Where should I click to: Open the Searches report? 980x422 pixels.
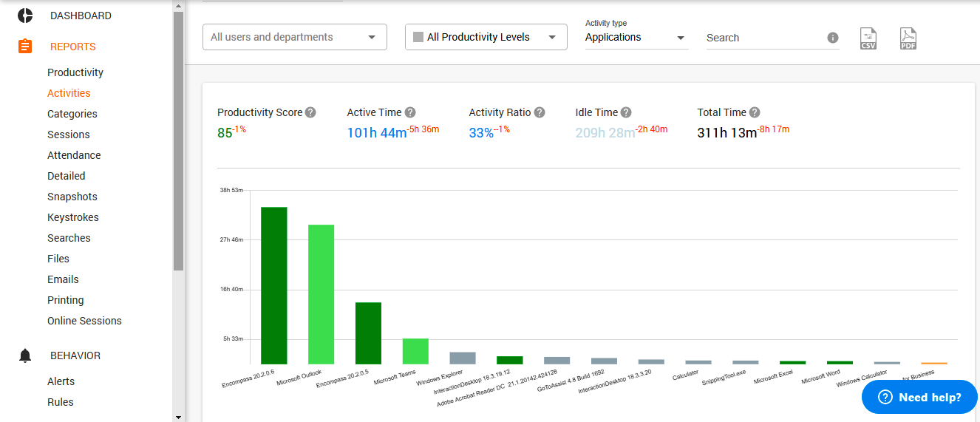coord(69,238)
